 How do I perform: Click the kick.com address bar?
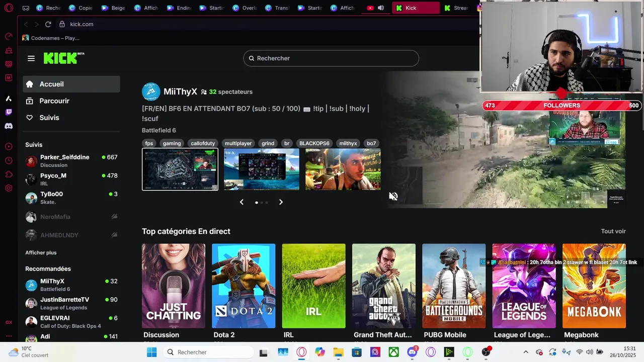pos(82,24)
